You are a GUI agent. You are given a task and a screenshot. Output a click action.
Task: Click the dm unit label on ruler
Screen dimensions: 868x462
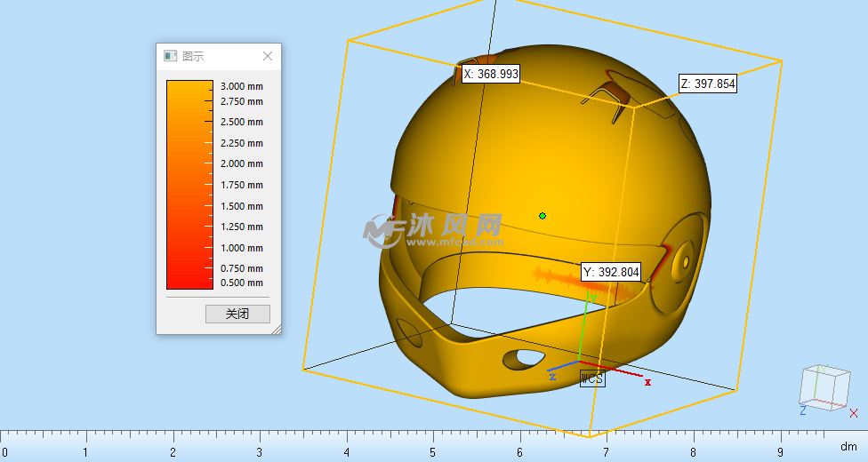(848, 446)
